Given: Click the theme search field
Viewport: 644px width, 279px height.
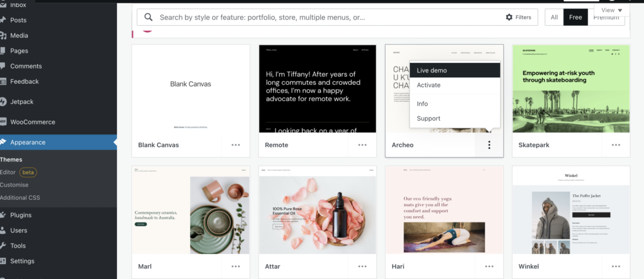Looking at the screenshot, I should pos(327,18).
